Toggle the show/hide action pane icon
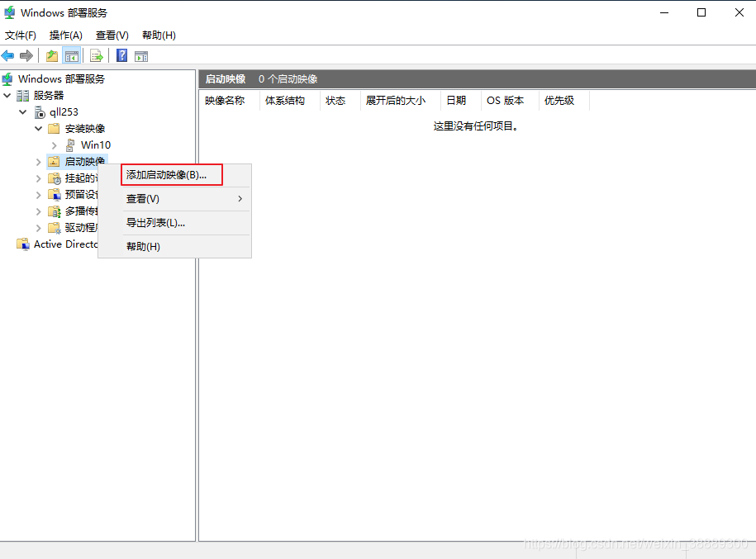 click(141, 56)
